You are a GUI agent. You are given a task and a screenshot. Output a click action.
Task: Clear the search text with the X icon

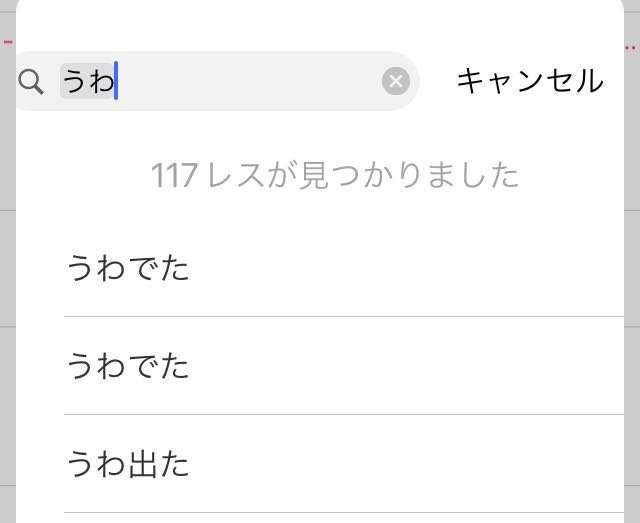tap(396, 82)
